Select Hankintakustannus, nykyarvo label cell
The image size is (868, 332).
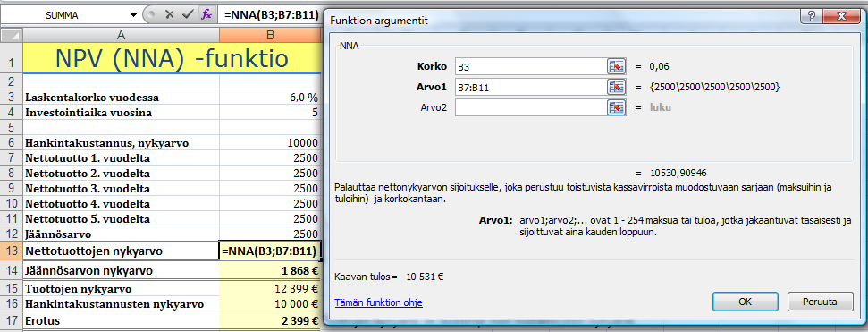pos(121,143)
